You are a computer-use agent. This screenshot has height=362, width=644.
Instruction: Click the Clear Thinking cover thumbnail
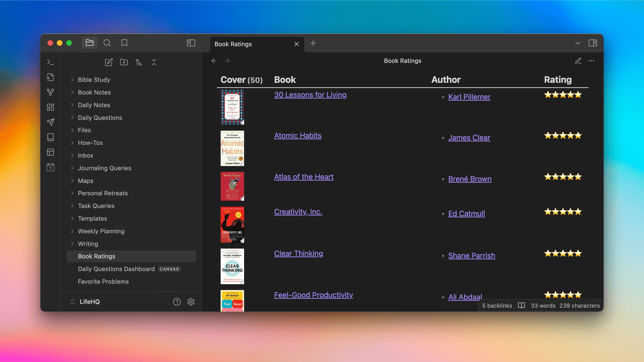232,266
